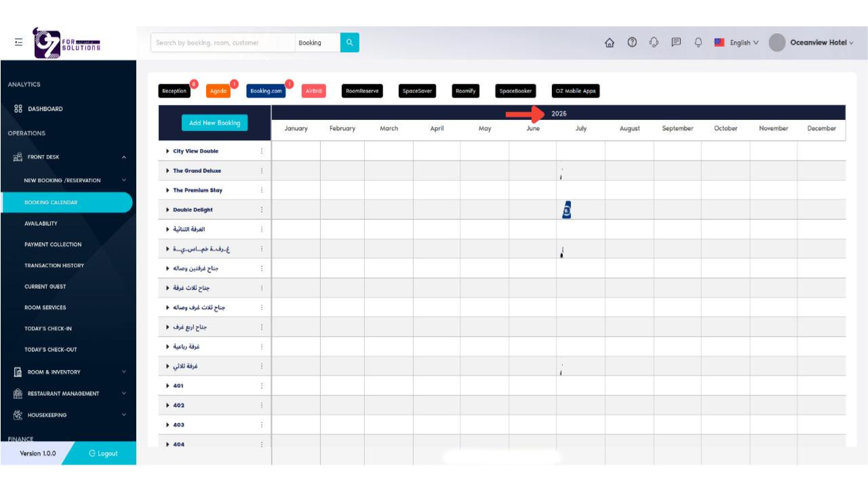Click the Double Delight July booking marker

coord(566,210)
